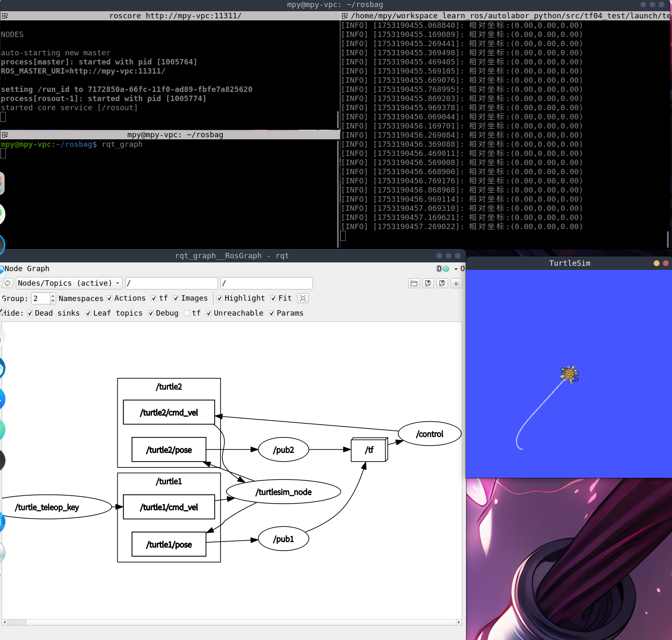Click the save graph as image icon
Viewport: 672px width, 640px height.
(456, 284)
